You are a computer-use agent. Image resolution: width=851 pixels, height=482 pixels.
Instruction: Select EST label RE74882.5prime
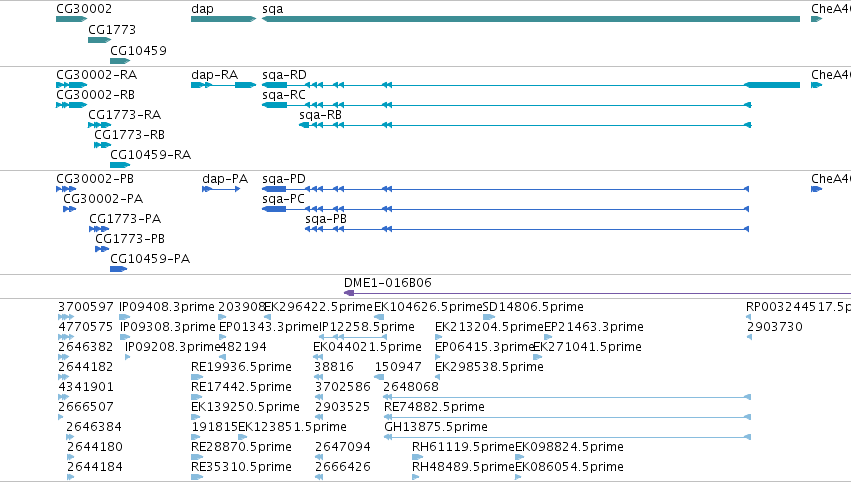434,407
